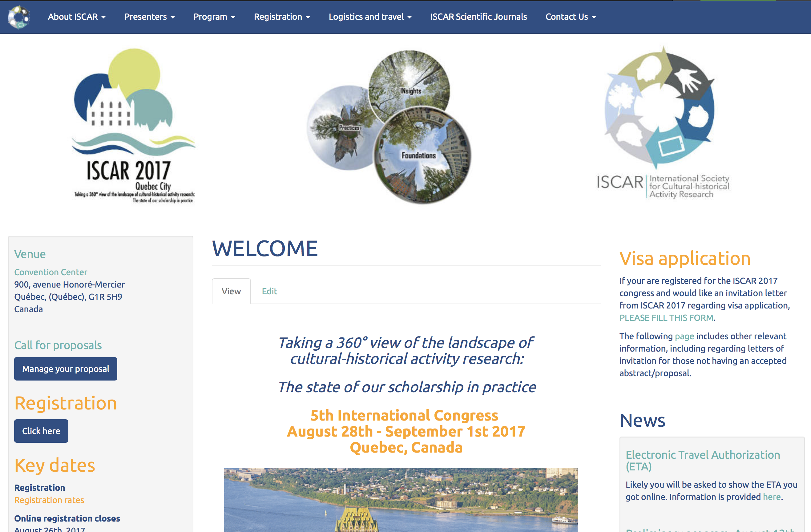Click the Quebec aerial river photo
This screenshot has width=811, height=532.
[x=401, y=500]
